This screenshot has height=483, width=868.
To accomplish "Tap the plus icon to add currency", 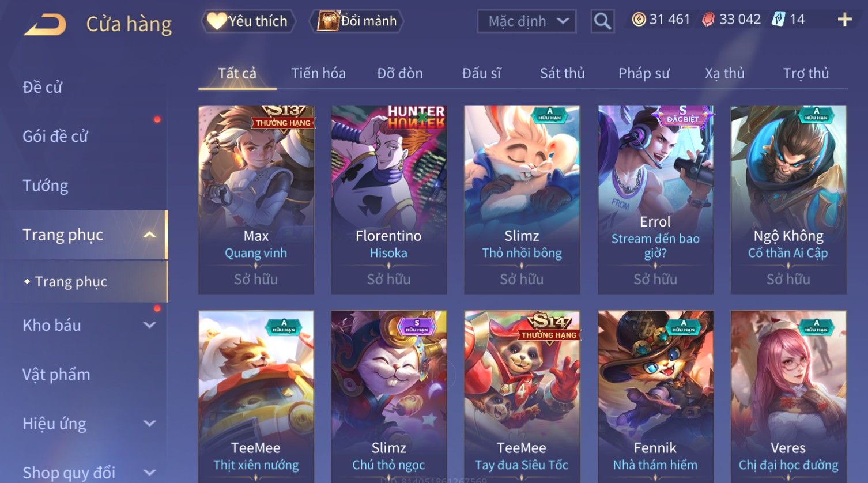I will (x=844, y=20).
